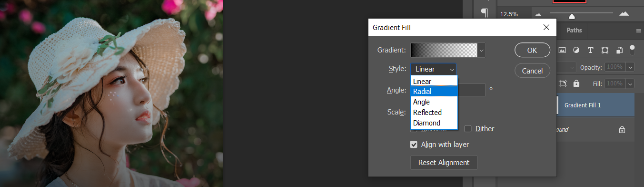Click the Background layer lock icon
The image size is (644, 187).
[x=622, y=129]
